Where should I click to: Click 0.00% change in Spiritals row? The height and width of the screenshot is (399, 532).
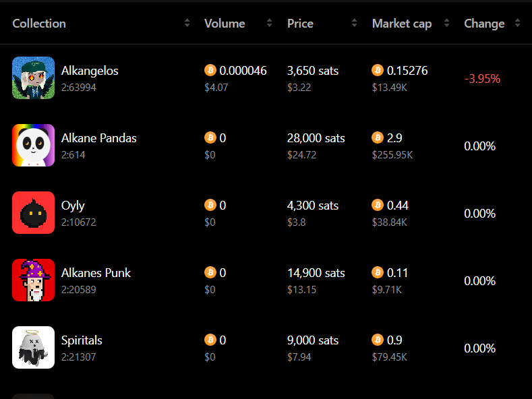click(480, 348)
